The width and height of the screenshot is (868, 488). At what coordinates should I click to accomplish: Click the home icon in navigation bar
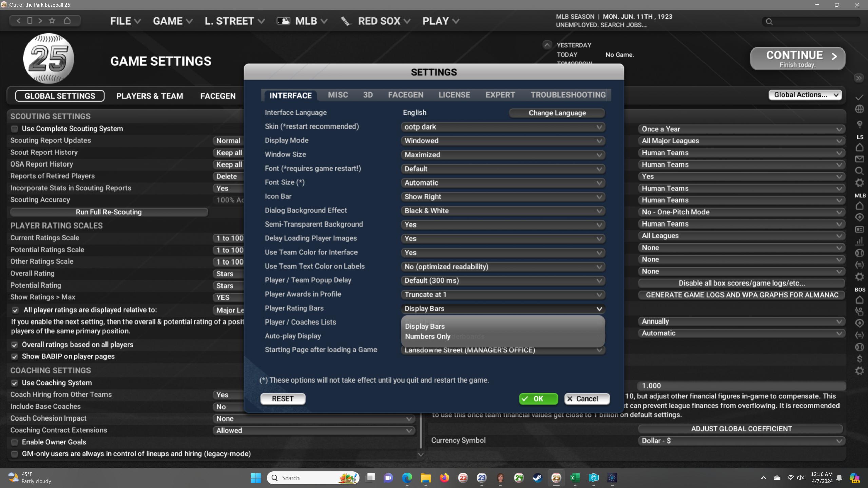(67, 21)
